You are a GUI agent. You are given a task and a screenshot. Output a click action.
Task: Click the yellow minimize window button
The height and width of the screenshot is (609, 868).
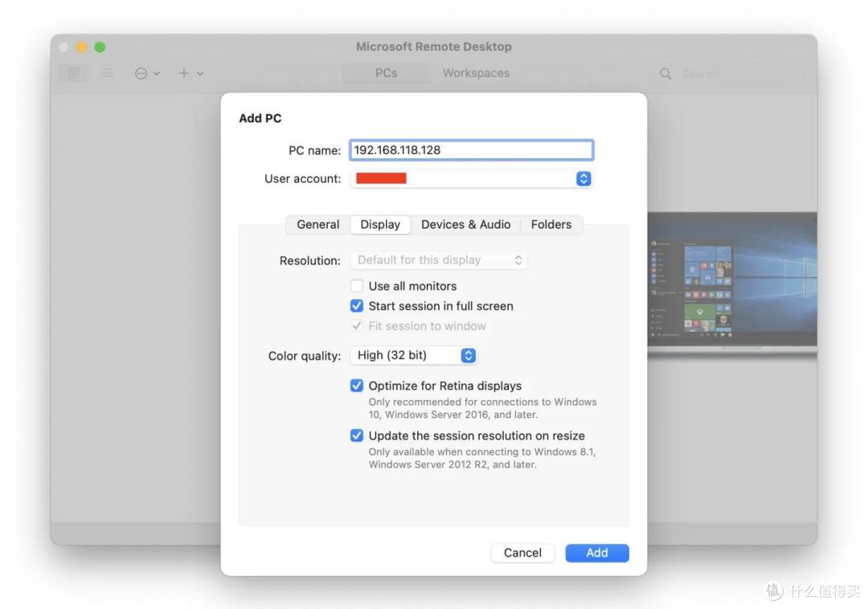coord(81,47)
